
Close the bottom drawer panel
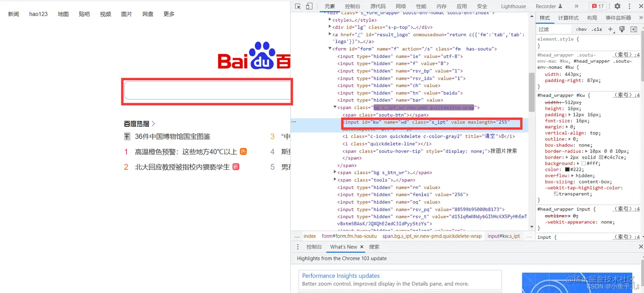pyautogui.click(x=641, y=247)
